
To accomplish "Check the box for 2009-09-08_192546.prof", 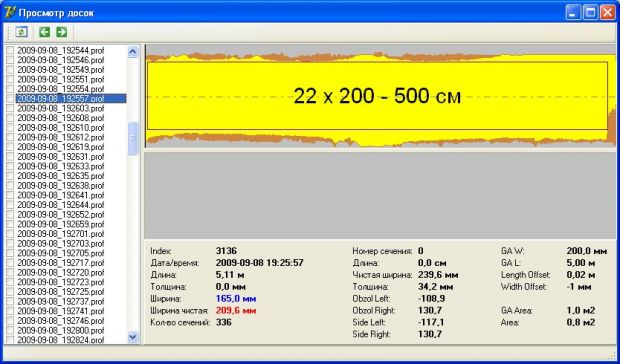I will [x=10, y=60].
